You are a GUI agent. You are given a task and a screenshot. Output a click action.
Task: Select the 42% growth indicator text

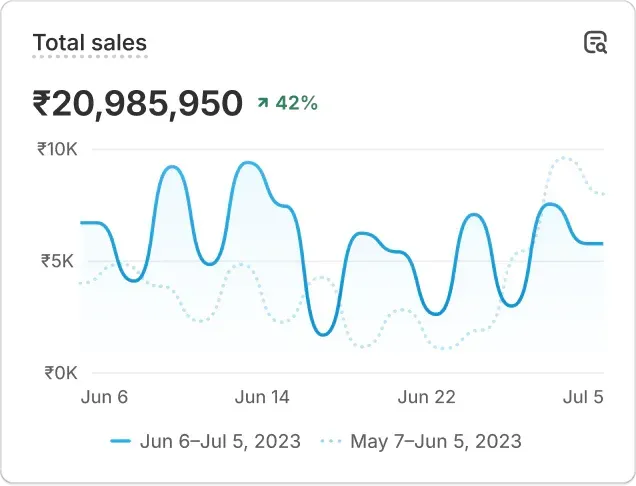click(x=297, y=102)
